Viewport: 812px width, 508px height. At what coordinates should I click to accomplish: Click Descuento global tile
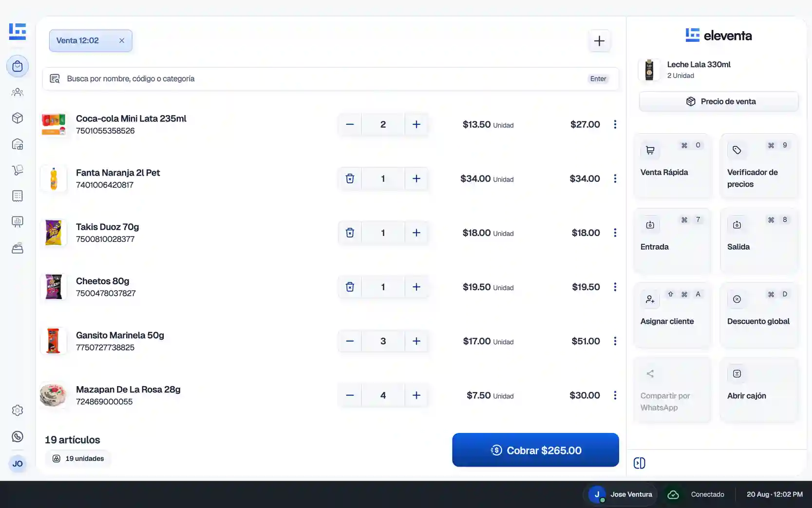tap(759, 315)
